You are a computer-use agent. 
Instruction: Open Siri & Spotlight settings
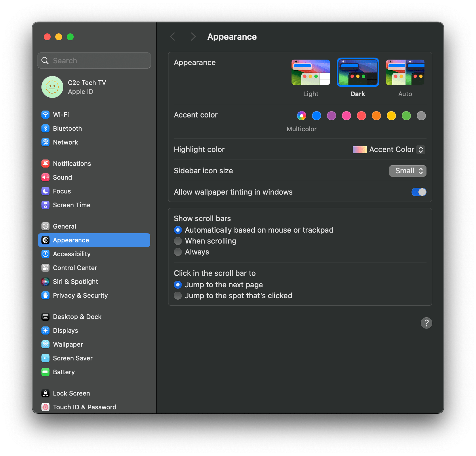point(75,282)
